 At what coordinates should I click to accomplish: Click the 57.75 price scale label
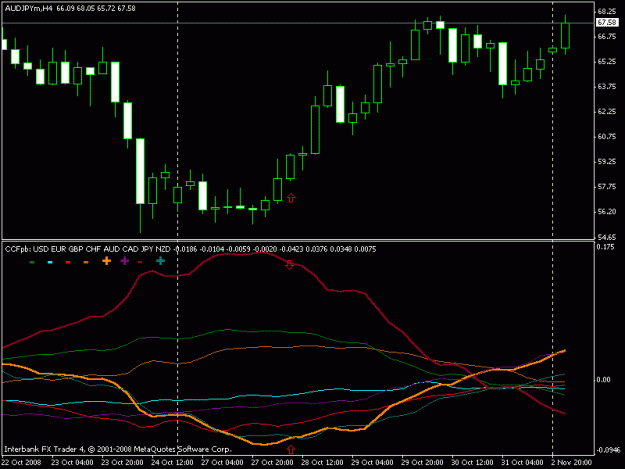(607, 186)
